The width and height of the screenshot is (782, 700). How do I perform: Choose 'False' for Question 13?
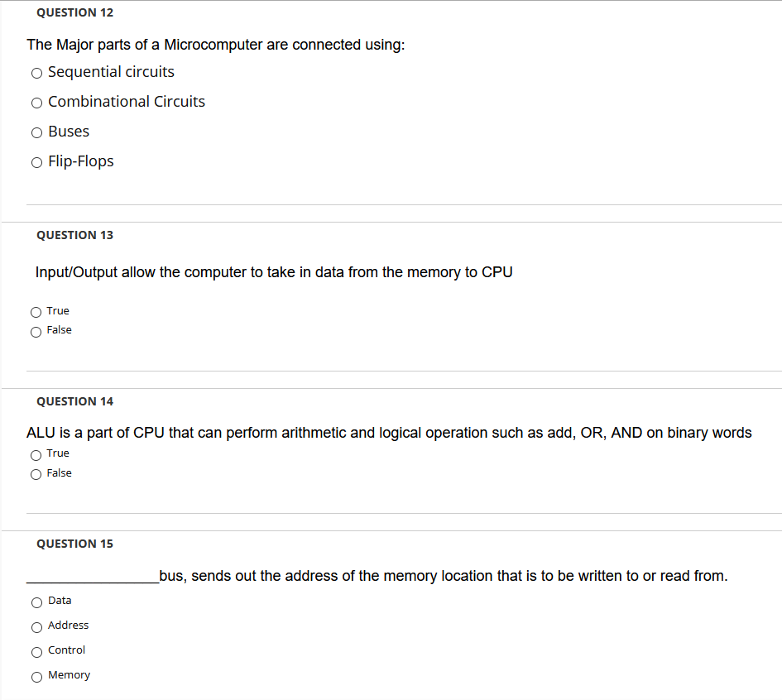[x=36, y=331]
